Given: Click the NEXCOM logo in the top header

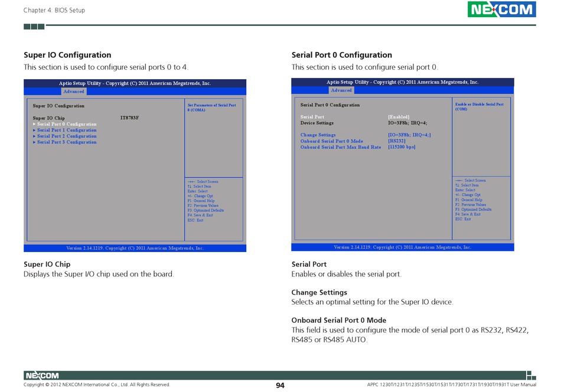Looking at the screenshot, I should pos(501,9).
